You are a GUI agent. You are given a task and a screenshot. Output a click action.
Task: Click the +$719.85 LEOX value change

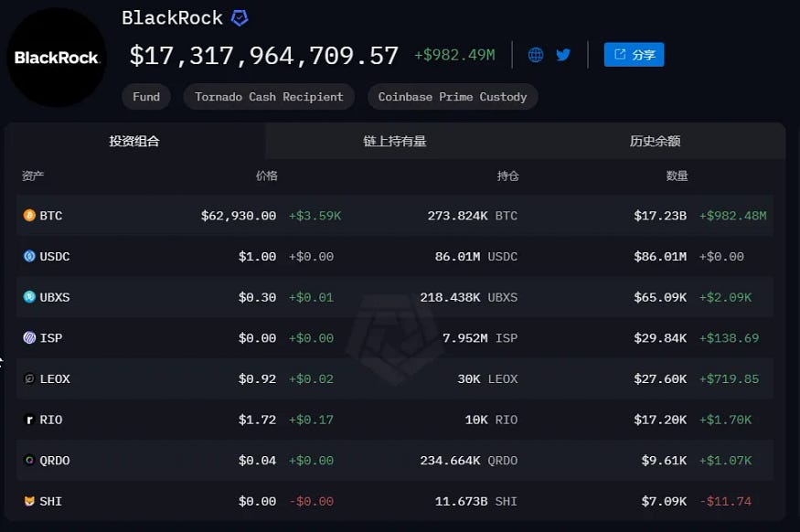coord(729,379)
